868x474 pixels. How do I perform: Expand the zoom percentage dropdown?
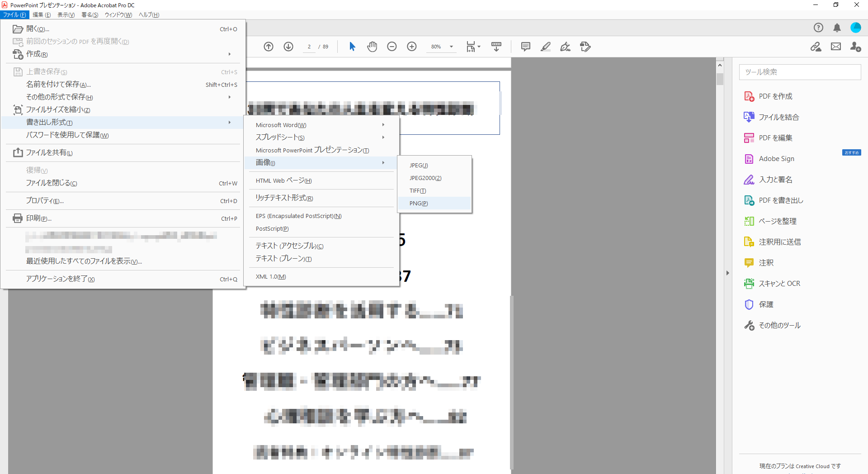pyautogui.click(x=451, y=47)
